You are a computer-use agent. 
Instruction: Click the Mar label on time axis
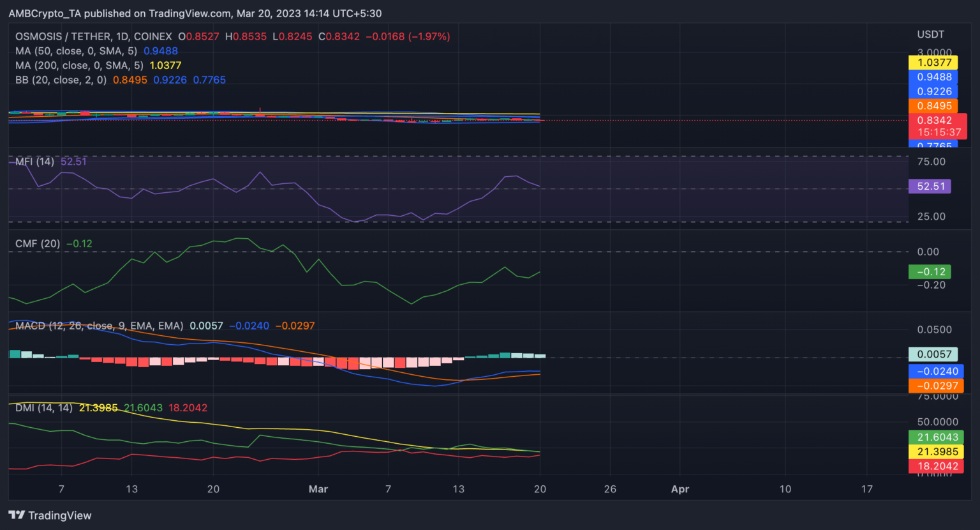coord(318,489)
